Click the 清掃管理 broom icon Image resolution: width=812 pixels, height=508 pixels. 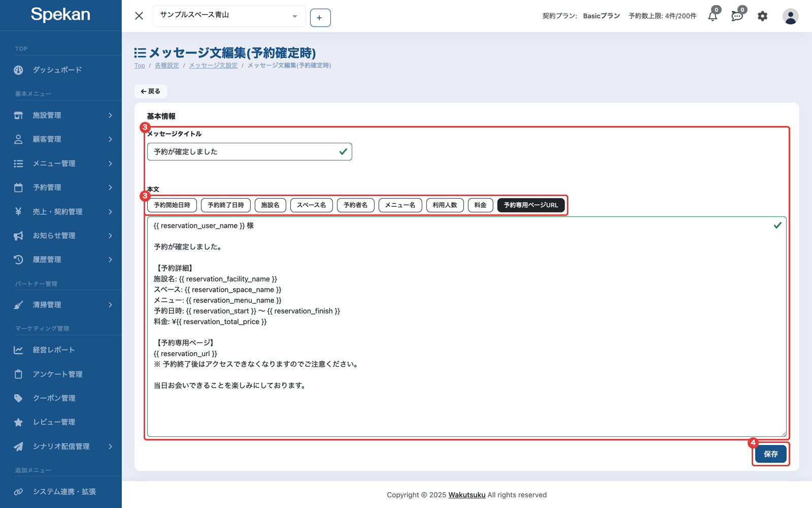(x=18, y=305)
